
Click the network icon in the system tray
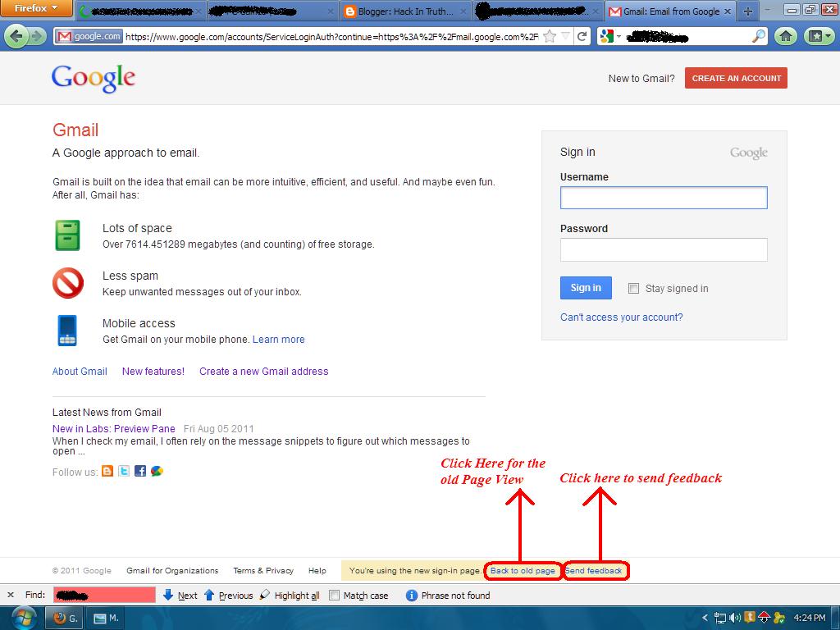click(719, 617)
